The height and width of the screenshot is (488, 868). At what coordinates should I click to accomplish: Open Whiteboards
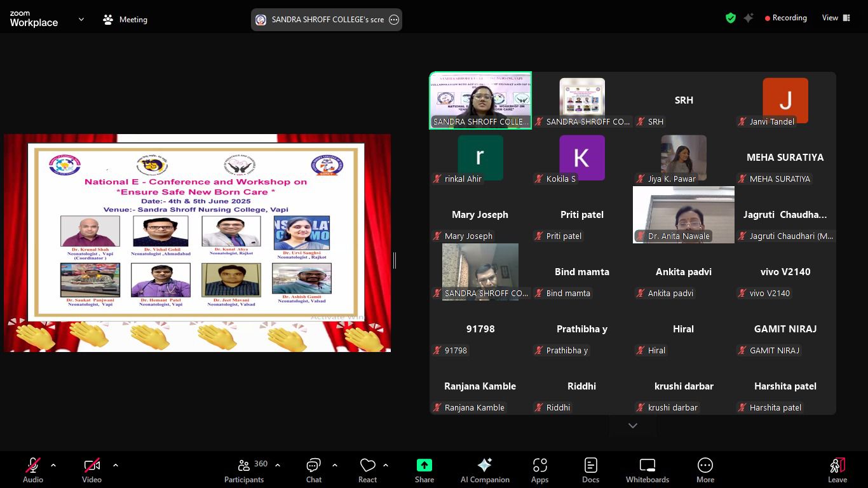coord(647,471)
